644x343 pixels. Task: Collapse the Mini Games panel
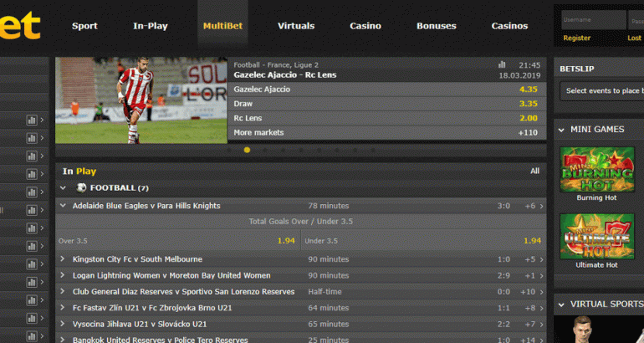pyautogui.click(x=560, y=130)
